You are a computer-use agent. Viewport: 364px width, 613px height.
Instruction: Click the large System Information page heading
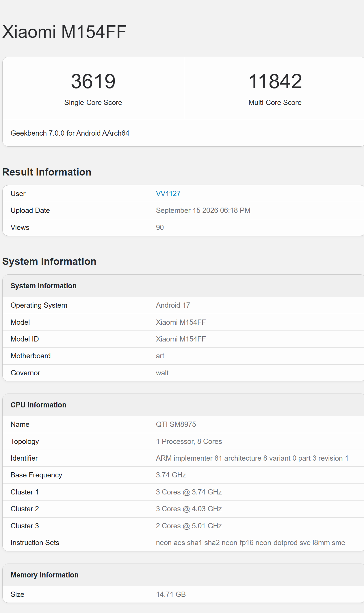click(49, 261)
